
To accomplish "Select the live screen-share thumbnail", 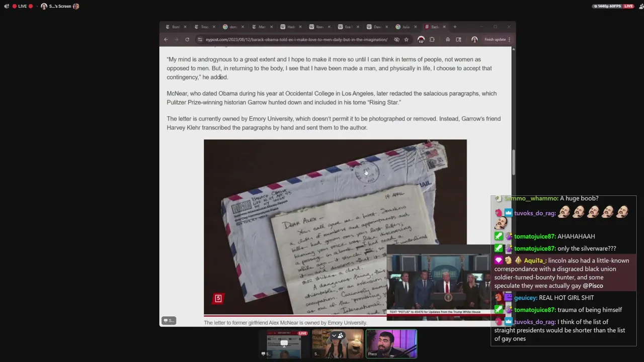I will [x=284, y=344].
